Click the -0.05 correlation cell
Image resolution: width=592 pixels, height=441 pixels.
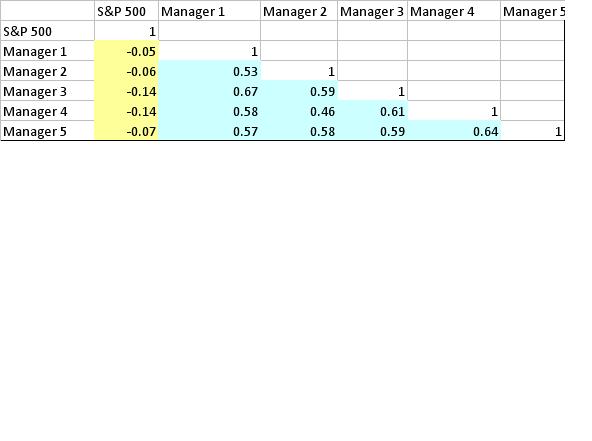point(126,51)
